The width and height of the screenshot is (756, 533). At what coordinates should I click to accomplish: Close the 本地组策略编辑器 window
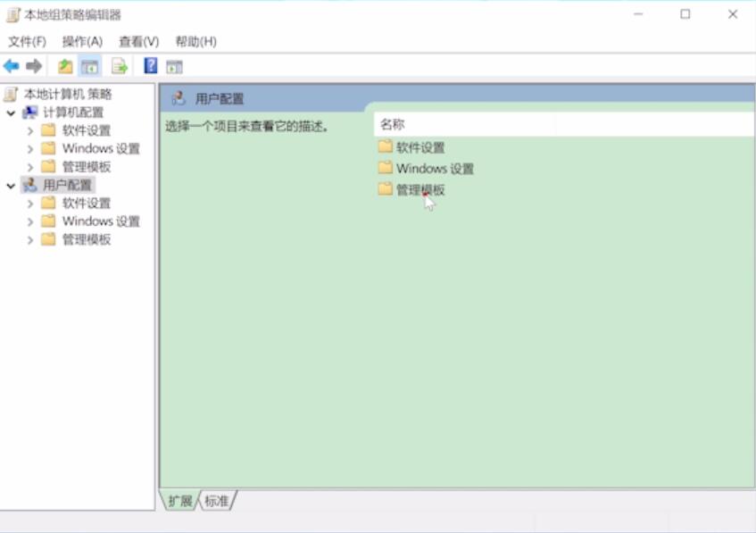click(x=733, y=14)
